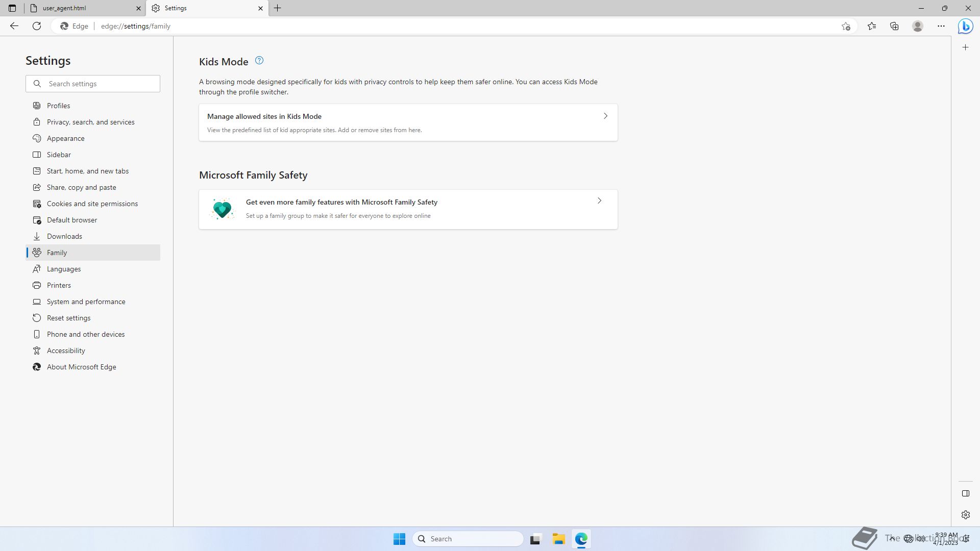Open a new tab with plus
Screen dimensions: 980x551
point(278,8)
